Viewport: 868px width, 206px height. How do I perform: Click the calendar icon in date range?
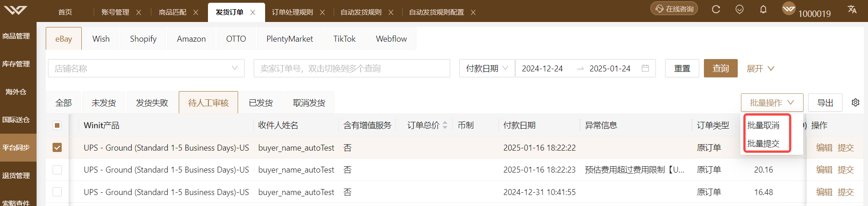pyautogui.click(x=645, y=68)
